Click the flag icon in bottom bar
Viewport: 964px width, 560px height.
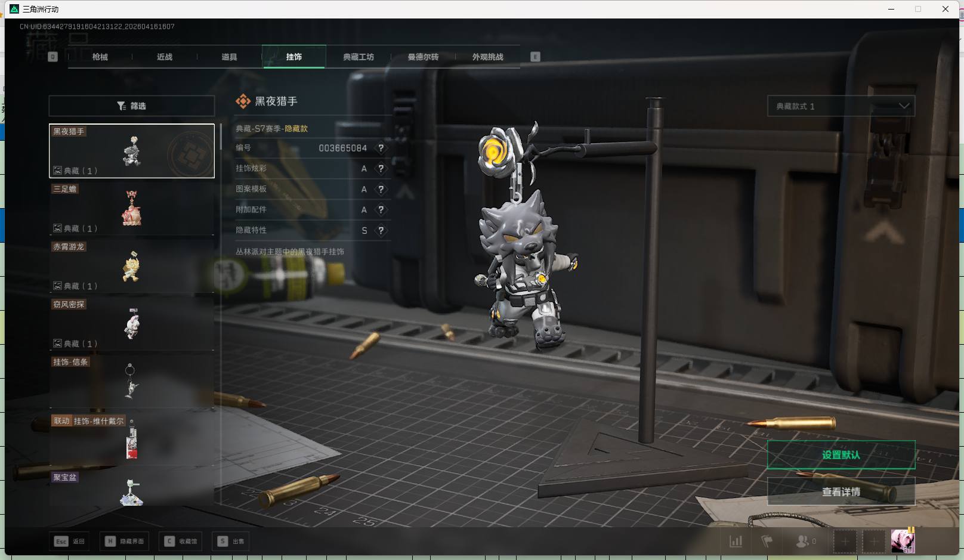point(767,542)
